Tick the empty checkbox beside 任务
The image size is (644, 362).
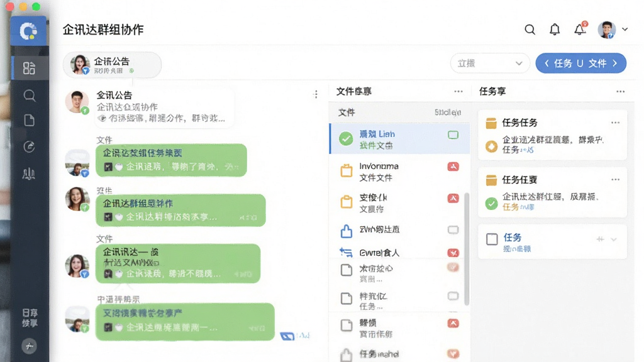492,239
